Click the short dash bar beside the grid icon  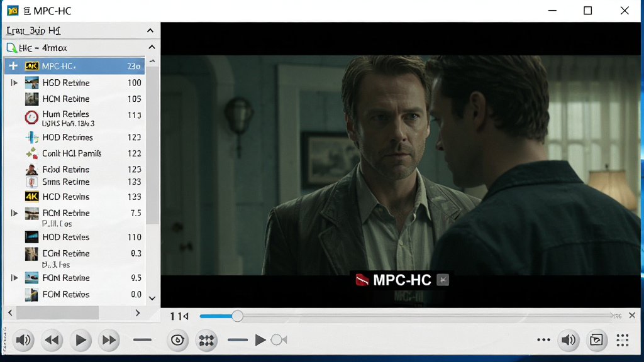pyautogui.click(x=237, y=340)
